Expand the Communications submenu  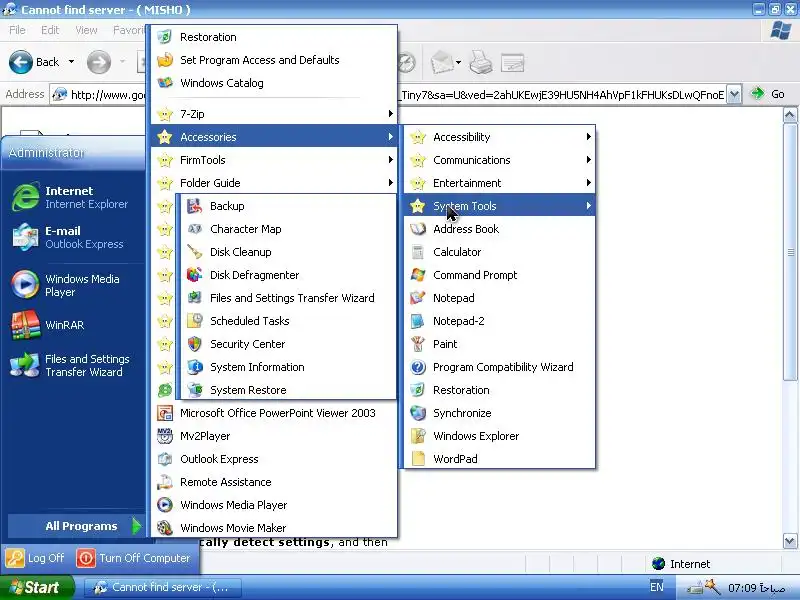click(500, 160)
